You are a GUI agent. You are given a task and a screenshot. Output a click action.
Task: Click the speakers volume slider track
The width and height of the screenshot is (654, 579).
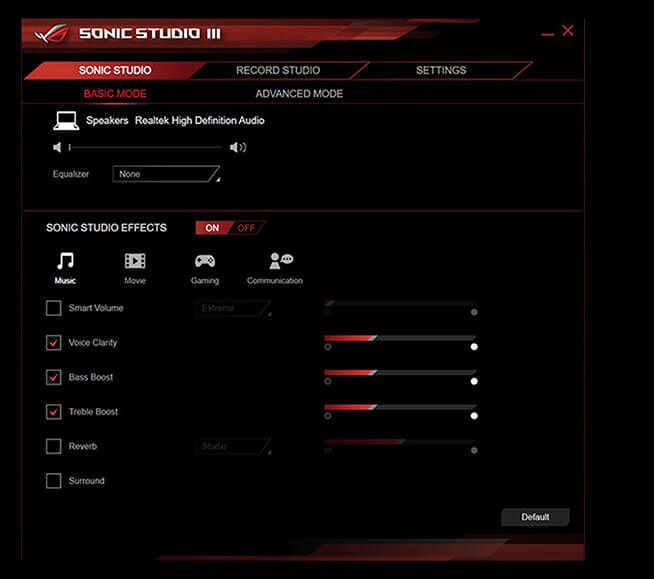(x=146, y=147)
